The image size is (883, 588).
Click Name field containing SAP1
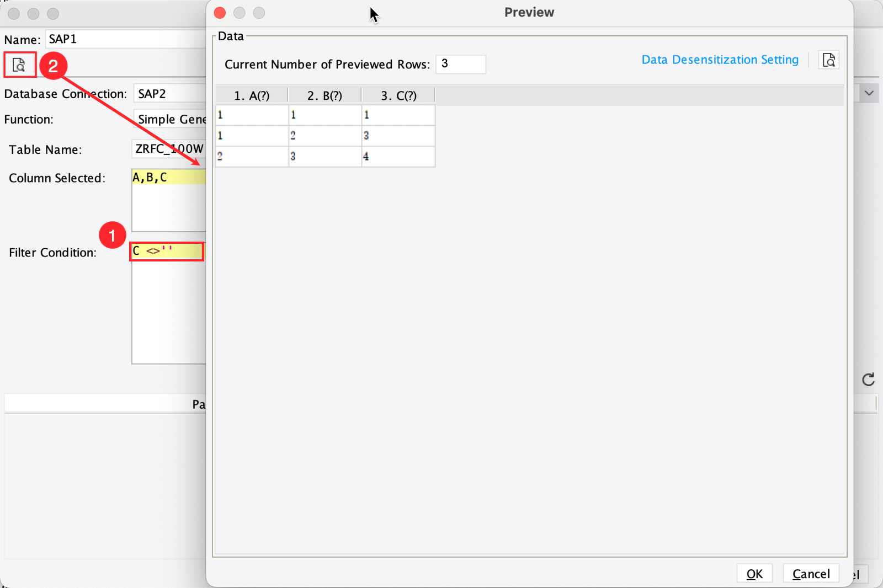point(125,39)
